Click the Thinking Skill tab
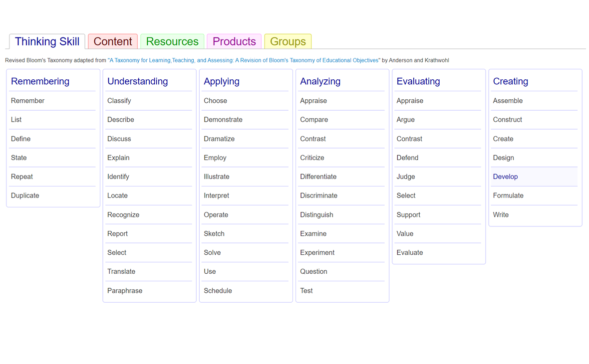This screenshot has width=589, height=364. [47, 41]
